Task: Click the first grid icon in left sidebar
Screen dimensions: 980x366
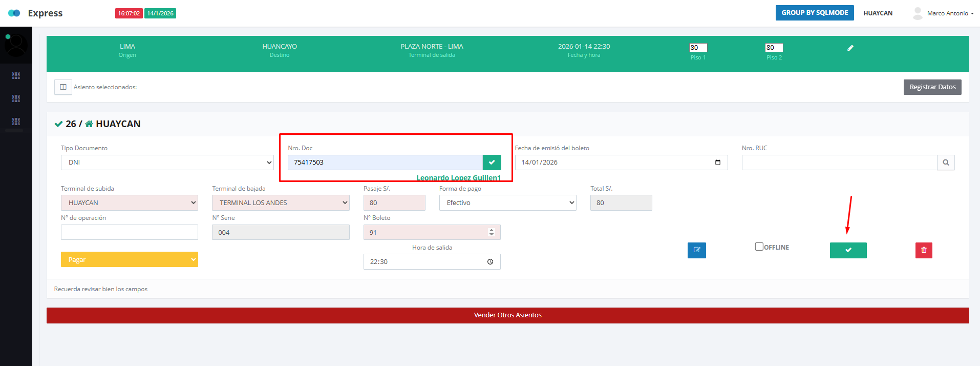Action: tap(16, 75)
